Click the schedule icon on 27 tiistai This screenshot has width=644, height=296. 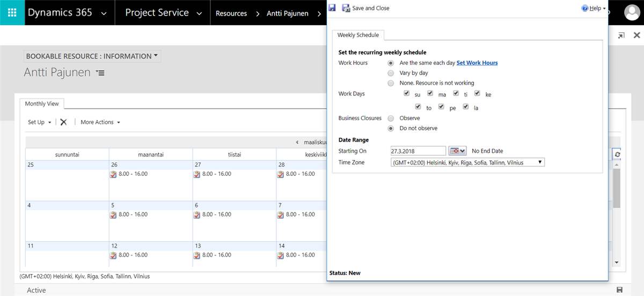point(197,174)
